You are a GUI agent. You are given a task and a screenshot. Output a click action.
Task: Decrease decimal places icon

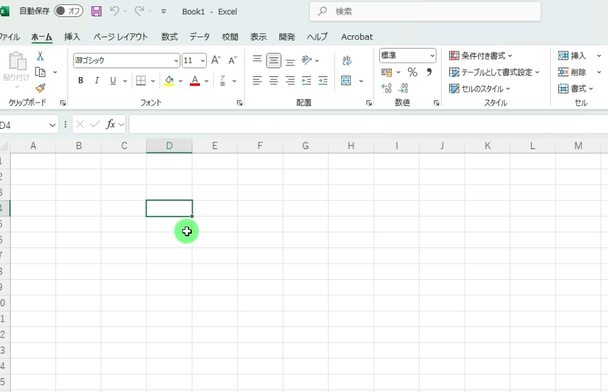(x=403, y=88)
